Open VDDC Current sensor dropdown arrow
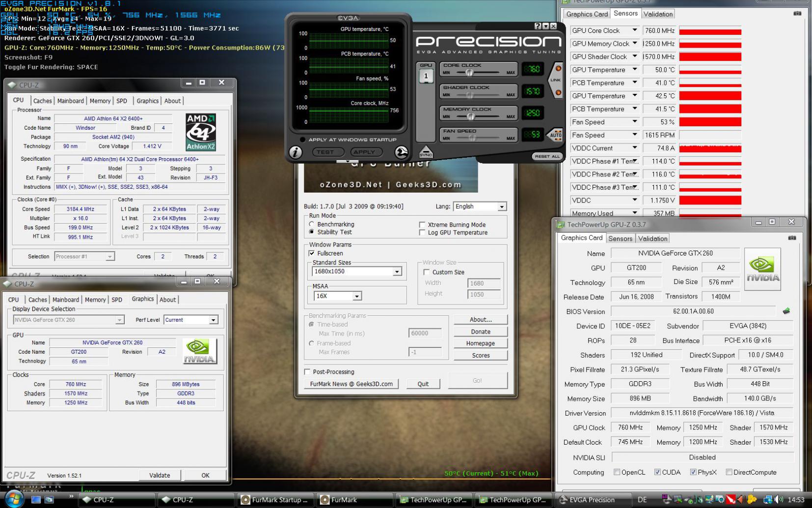 [x=635, y=148]
